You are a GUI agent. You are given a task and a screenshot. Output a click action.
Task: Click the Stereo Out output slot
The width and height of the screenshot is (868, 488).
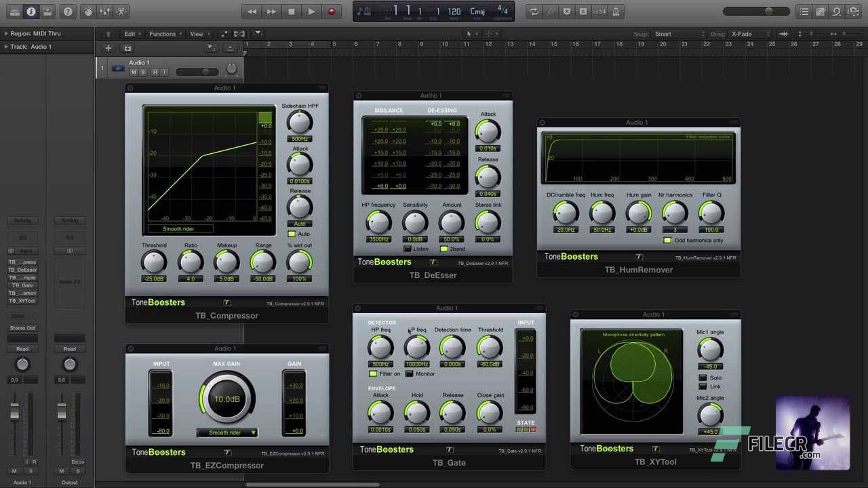(x=22, y=328)
